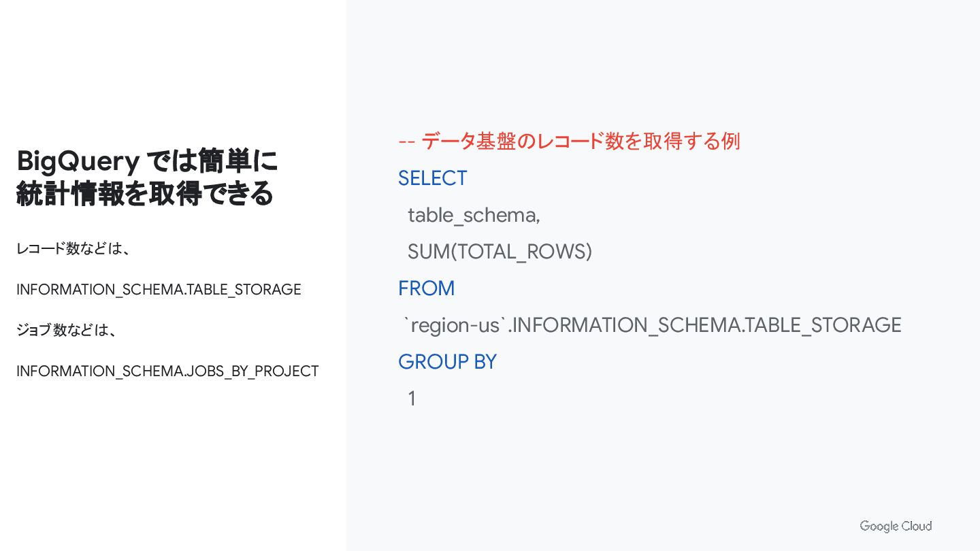The width and height of the screenshot is (980, 551).
Task: Select the SELECT keyword in the query
Action: [433, 178]
